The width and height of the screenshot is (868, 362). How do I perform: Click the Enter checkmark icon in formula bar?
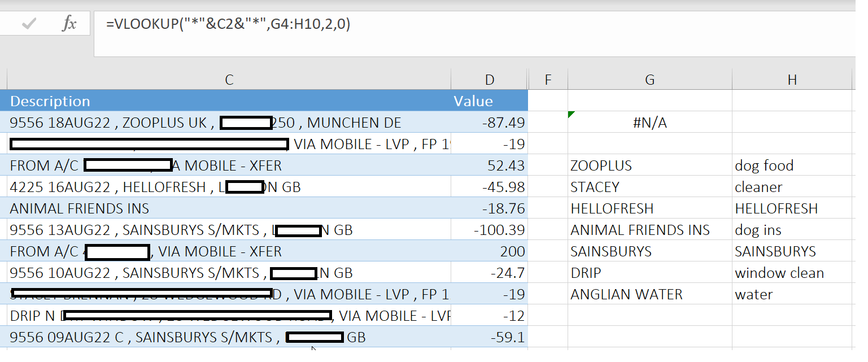(28, 24)
